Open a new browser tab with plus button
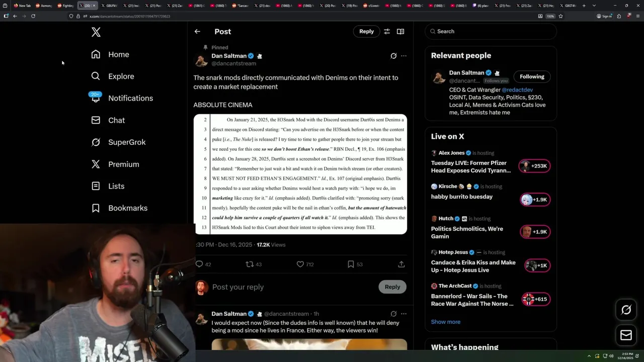The height and width of the screenshot is (362, 644). pyautogui.click(x=584, y=6)
